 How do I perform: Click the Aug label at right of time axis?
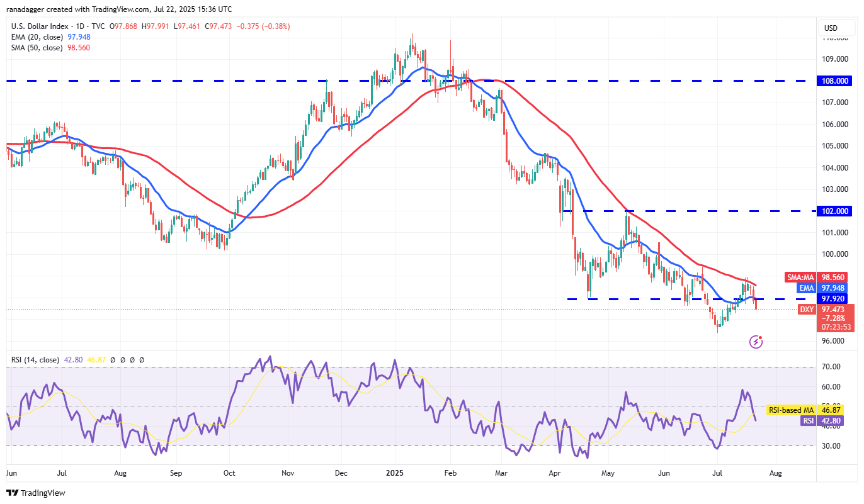point(775,473)
